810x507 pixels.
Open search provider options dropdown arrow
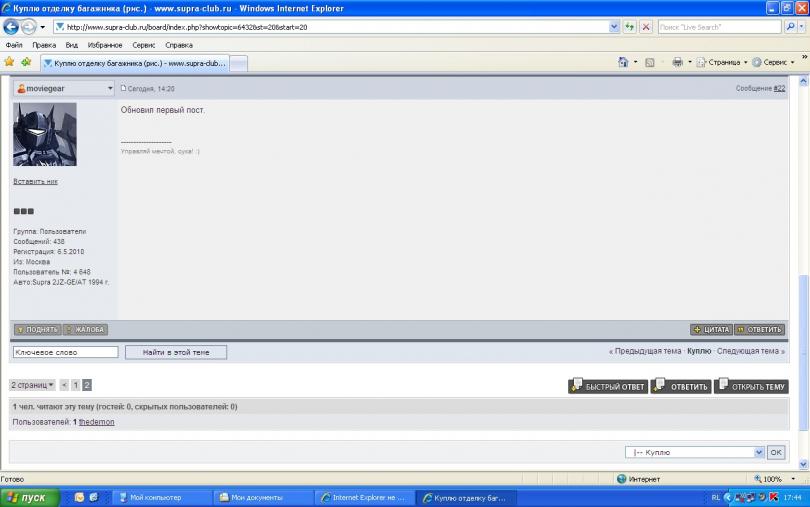(801, 27)
